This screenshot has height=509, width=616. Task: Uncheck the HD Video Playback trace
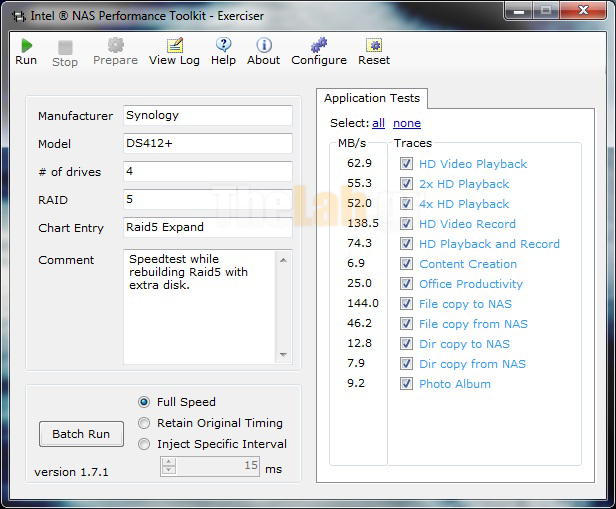(x=406, y=163)
